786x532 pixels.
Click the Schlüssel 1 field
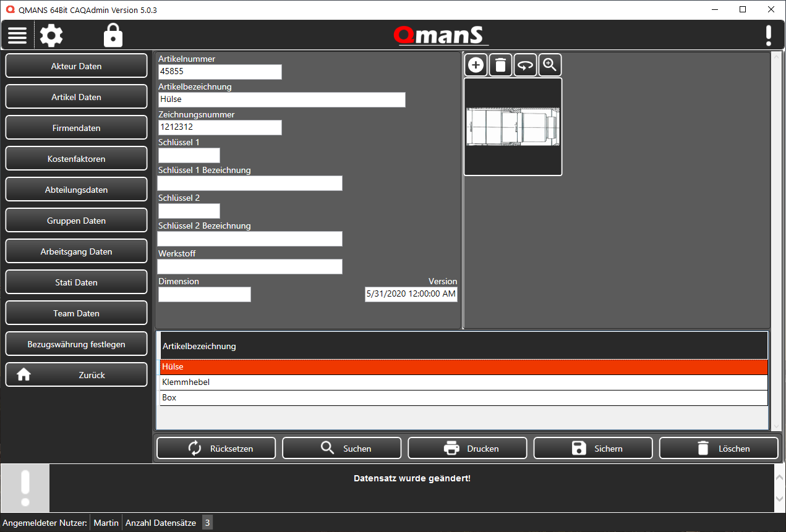(189, 155)
